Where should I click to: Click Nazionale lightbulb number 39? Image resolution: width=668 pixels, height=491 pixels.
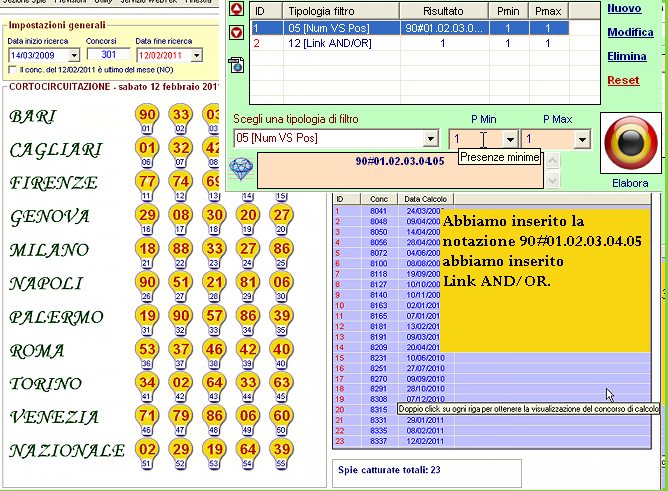[x=282, y=451]
